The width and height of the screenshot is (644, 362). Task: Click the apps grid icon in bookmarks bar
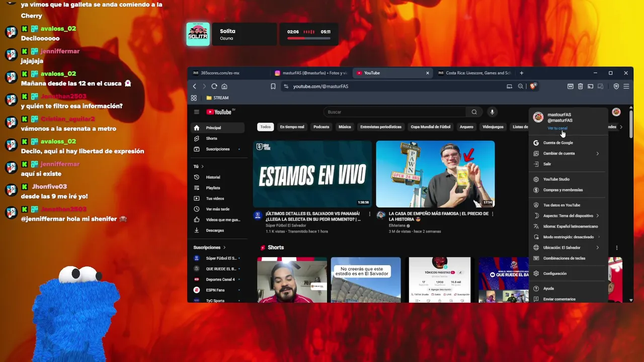(x=194, y=98)
